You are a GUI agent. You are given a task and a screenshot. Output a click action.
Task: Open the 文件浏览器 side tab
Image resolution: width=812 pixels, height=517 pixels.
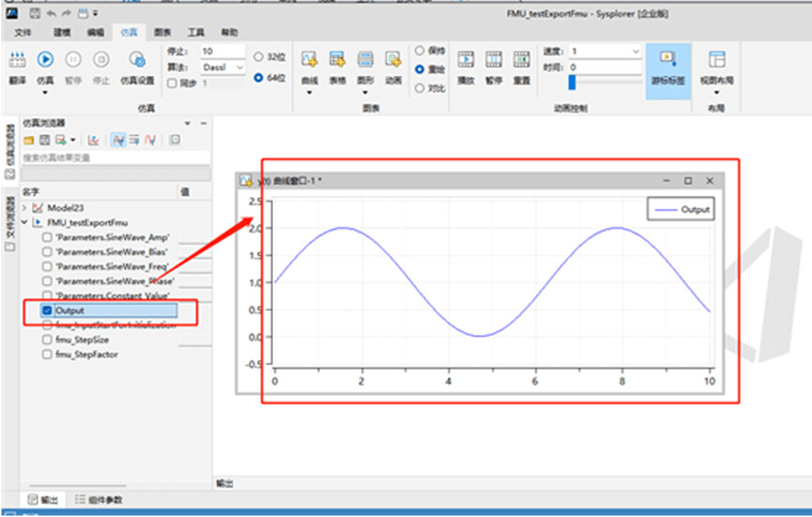9,223
